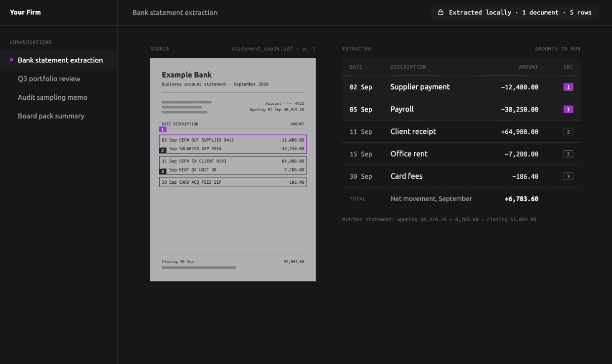Click the source badge in the Card fees row
Viewport: 612px width, 364px height.
point(568,176)
